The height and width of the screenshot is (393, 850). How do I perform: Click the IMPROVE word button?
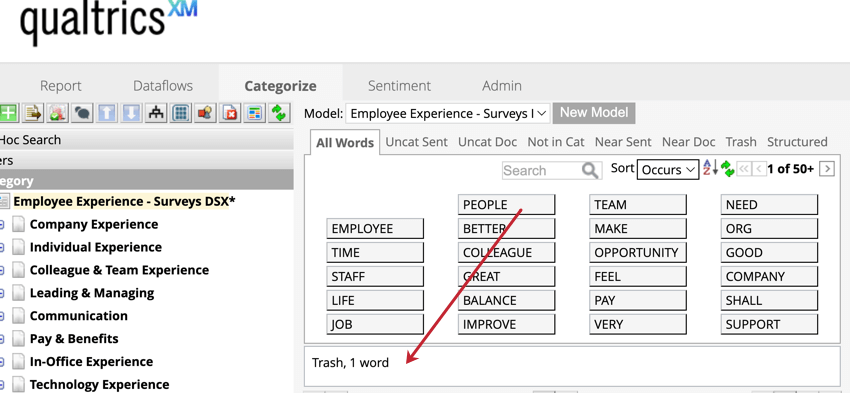coord(506,325)
